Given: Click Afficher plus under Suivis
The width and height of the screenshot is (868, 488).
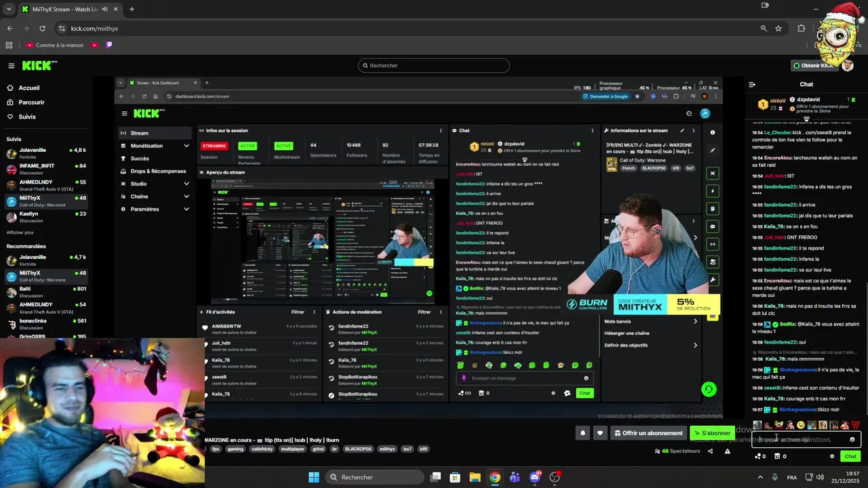Looking at the screenshot, I should pos(20,232).
